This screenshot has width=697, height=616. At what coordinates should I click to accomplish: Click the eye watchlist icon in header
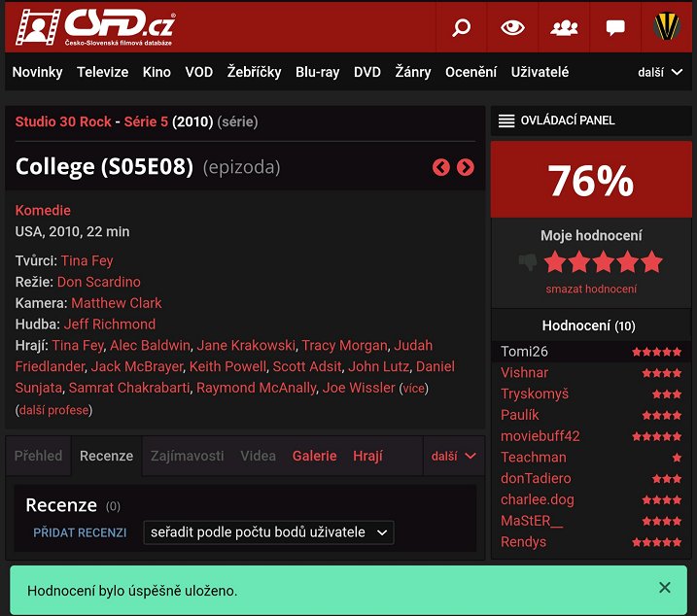pyautogui.click(x=512, y=27)
